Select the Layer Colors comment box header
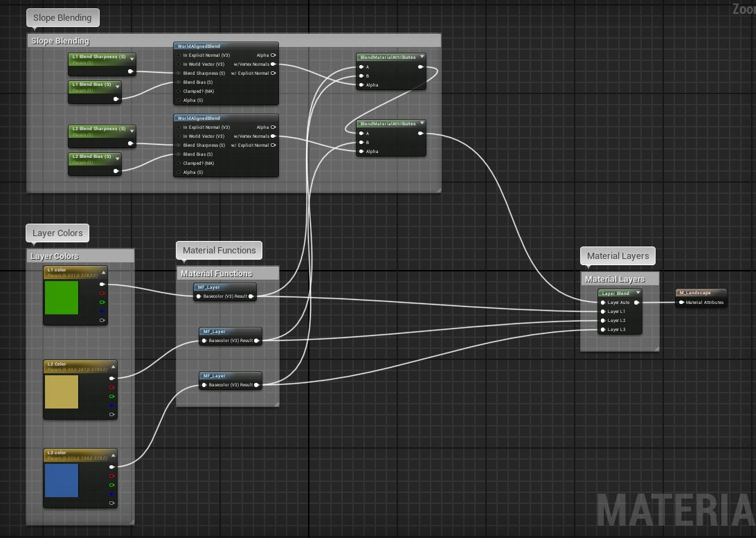The width and height of the screenshot is (756, 538). point(80,256)
